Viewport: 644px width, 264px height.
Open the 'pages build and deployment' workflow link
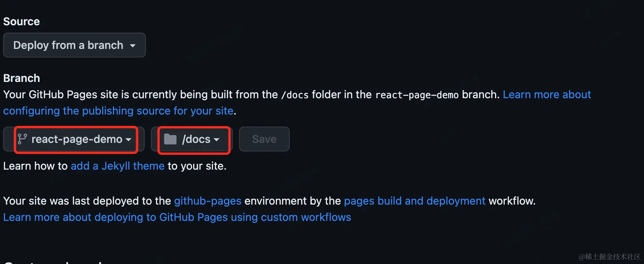click(x=414, y=201)
